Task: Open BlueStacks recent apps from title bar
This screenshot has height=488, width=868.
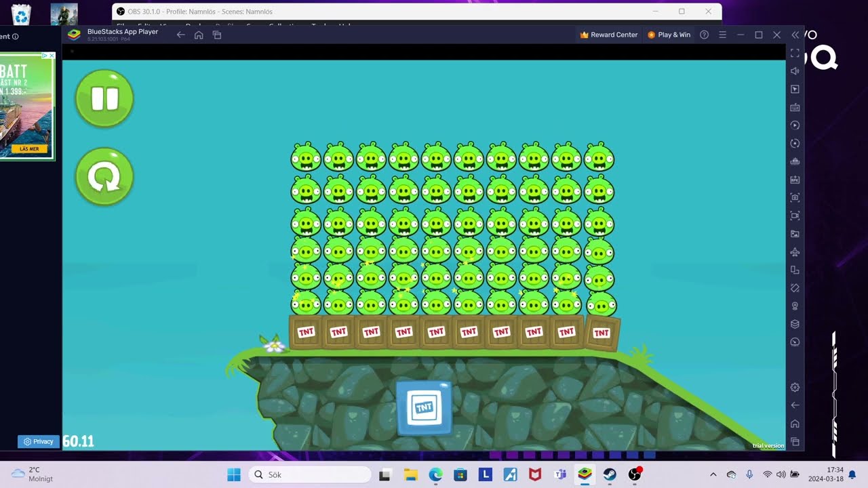Action: (217, 35)
